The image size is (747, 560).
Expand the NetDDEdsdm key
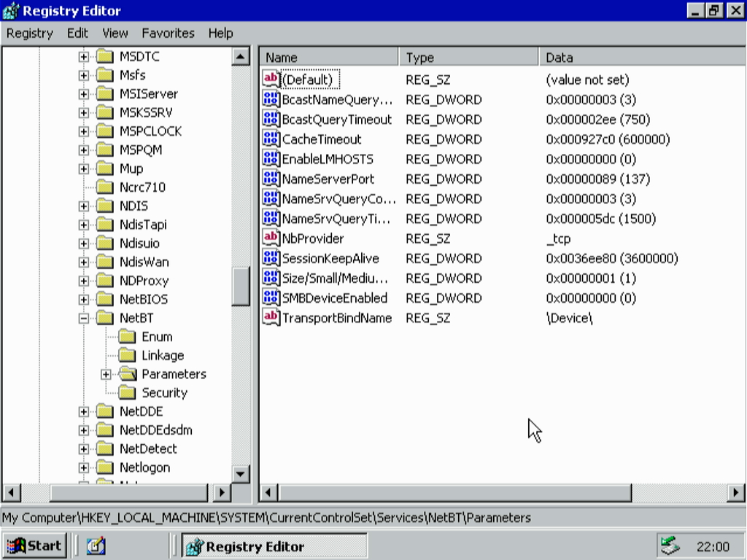tap(83, 430)
